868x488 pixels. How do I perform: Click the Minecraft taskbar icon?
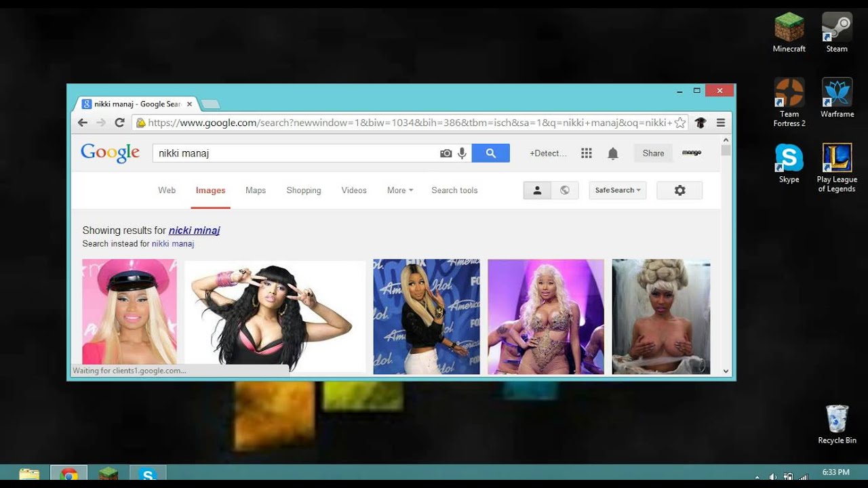(108, 474)
